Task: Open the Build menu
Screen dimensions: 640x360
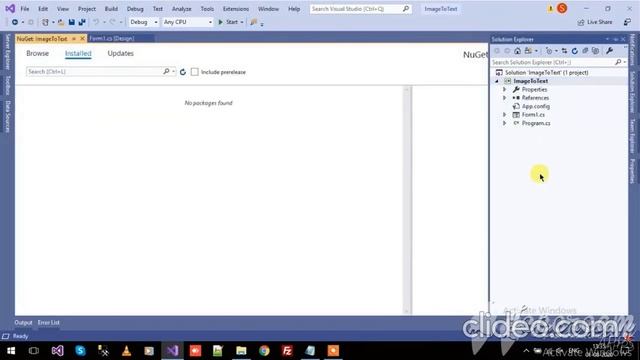Action: click(111, 9)
